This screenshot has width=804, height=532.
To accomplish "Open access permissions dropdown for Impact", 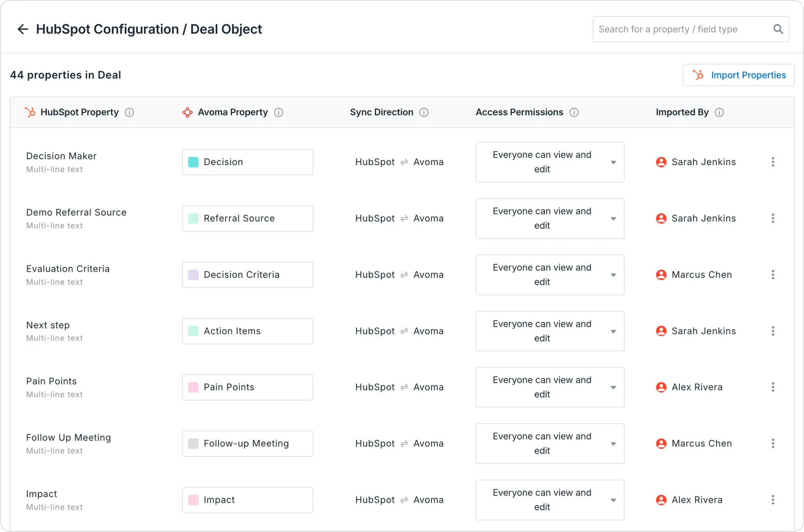I will (550, 500).
